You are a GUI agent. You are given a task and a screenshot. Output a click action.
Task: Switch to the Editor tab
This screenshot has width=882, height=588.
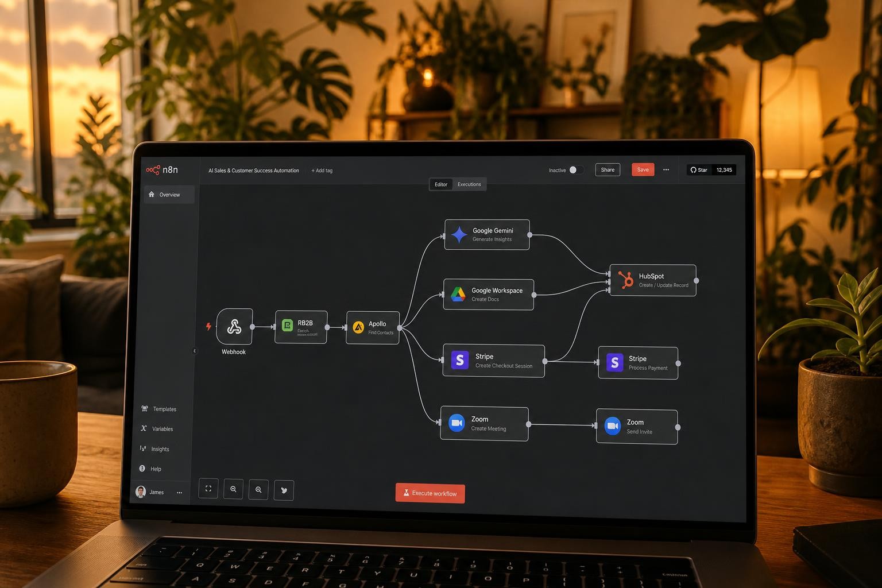441,184
